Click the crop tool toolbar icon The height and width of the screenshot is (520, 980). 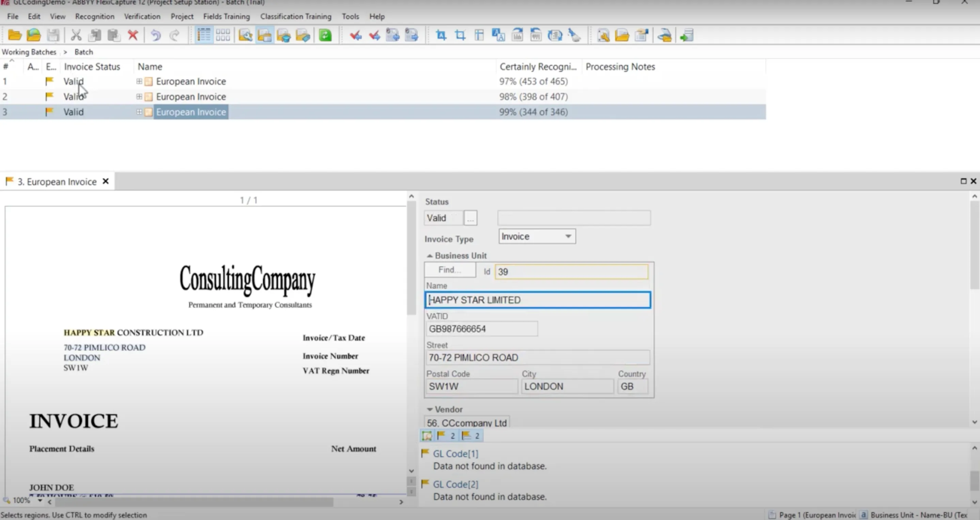coord(460,35)
